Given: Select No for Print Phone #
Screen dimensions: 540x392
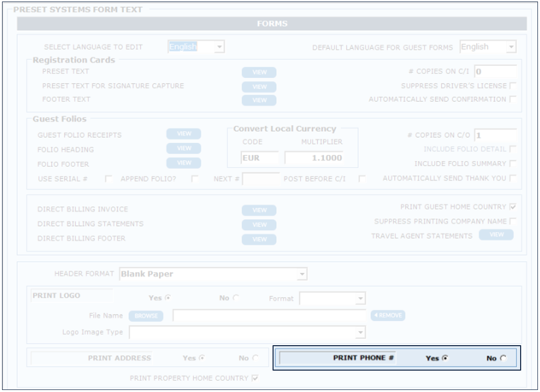Looking at the screenshot, I should click(503, 358).
